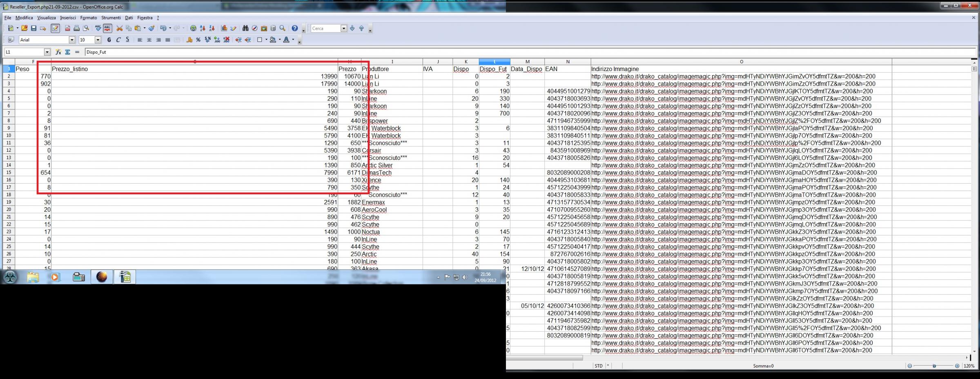Viewport: 980px width, 379px height.
Task: Delete a decimal place
Action: click(x=226, y=40)
